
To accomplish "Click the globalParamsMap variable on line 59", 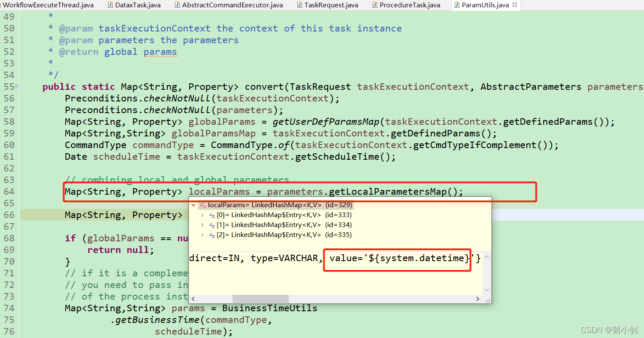I will pos(214,133).
